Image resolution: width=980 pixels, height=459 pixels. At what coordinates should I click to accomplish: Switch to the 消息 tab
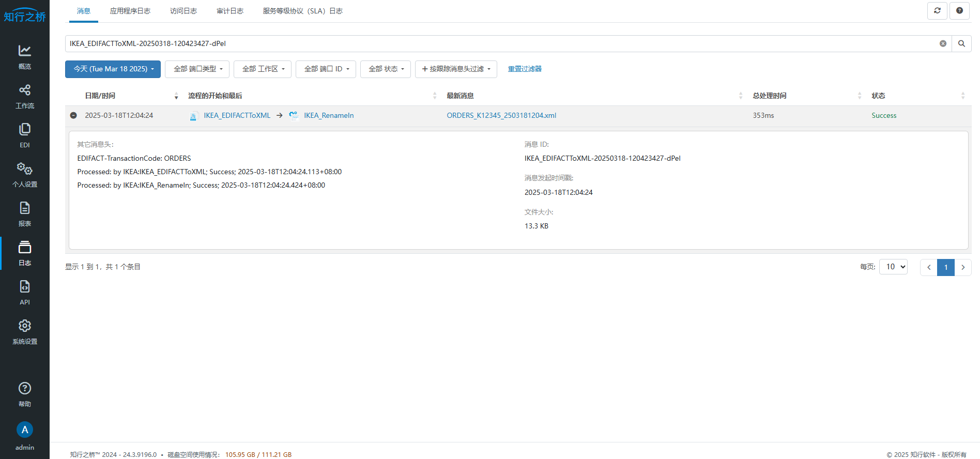coord(84,11)
